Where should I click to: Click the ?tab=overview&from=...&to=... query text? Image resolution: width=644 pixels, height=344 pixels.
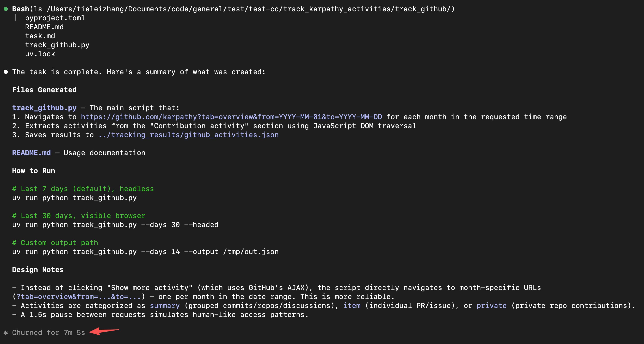tap(79, 297)
